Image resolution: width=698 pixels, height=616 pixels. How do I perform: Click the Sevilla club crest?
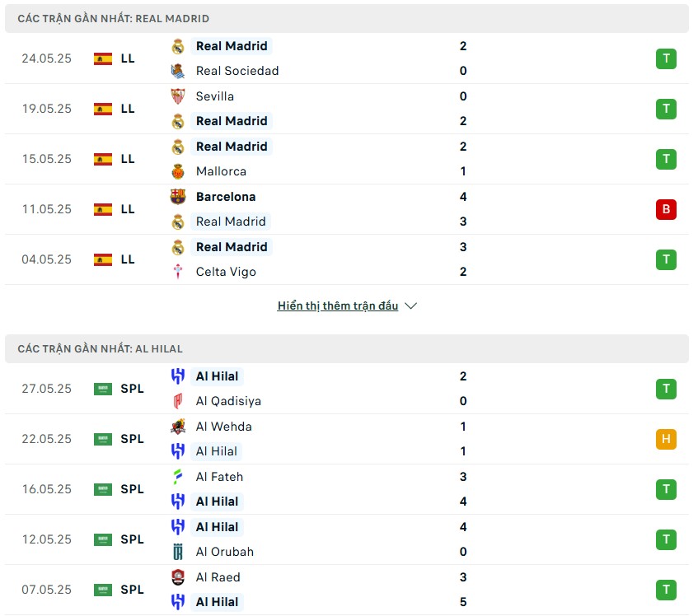178,96
